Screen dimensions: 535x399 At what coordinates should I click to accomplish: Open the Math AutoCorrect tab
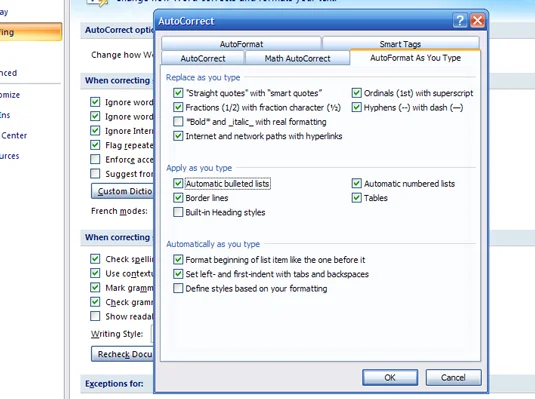297,58
